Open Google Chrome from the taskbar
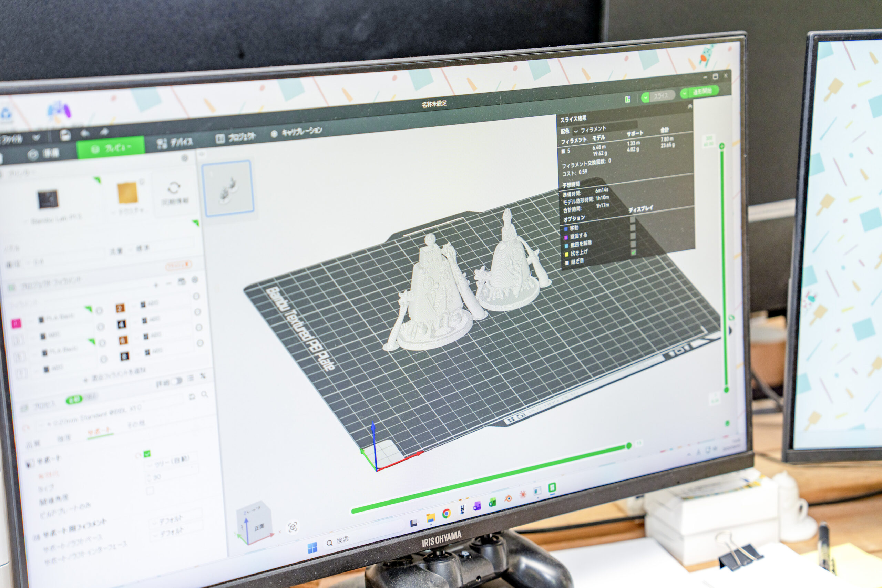Image resolution: width=882 pixels, height=588 pixels. click(446, 513)
